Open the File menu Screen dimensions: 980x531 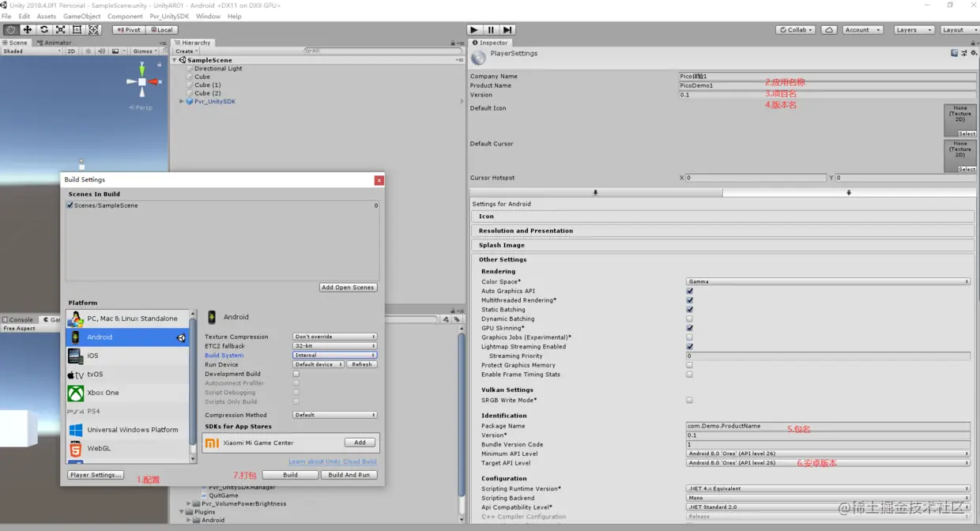click(x=6, y=17)
